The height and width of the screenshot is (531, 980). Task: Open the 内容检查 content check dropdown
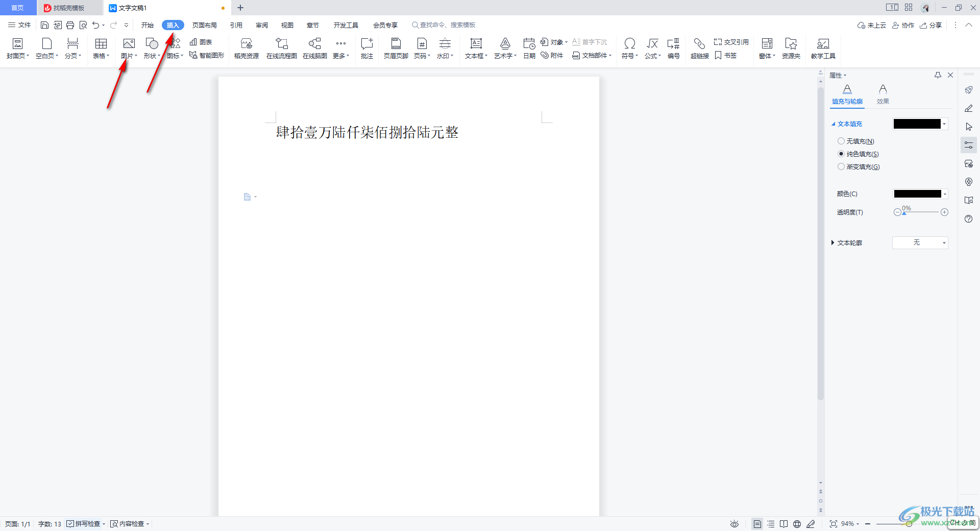130,524
